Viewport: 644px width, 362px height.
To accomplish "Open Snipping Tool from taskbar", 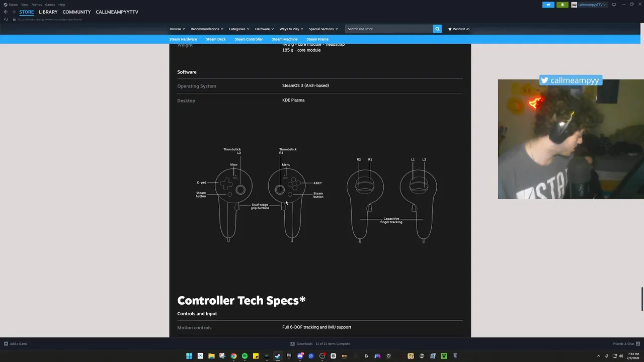I will 222,356.
